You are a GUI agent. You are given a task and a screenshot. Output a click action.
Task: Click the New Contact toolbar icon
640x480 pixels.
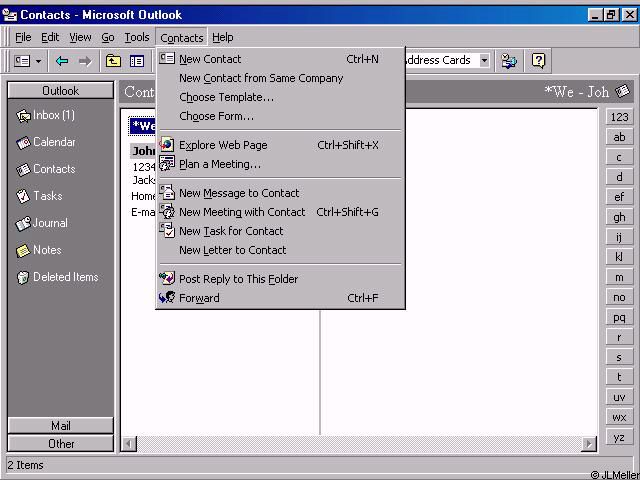tap(22, 61)
